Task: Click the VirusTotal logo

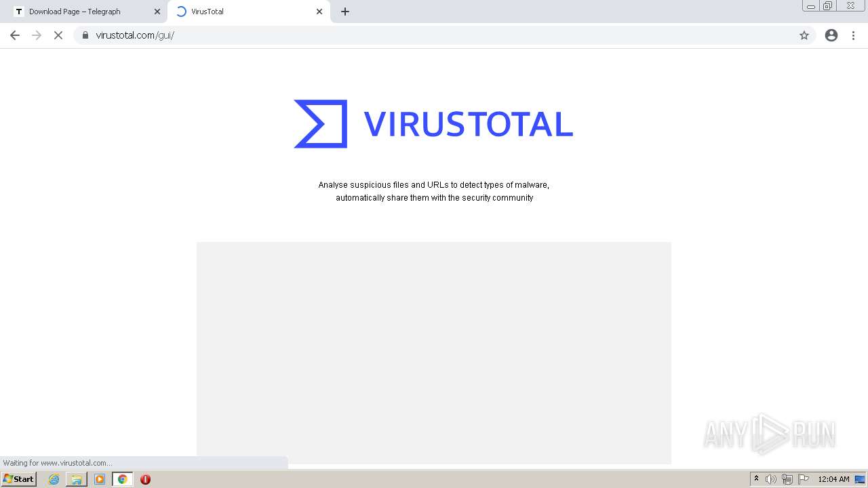Action: point(433,124)
